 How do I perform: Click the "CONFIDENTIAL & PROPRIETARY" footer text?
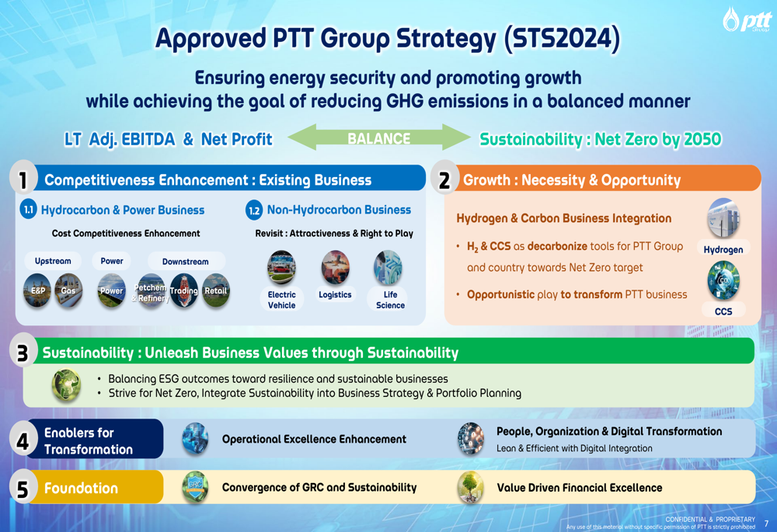[710, 519]
